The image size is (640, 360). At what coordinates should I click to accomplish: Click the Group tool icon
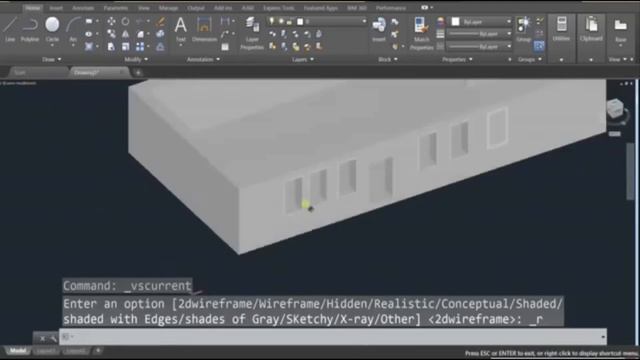pos(523,29)
